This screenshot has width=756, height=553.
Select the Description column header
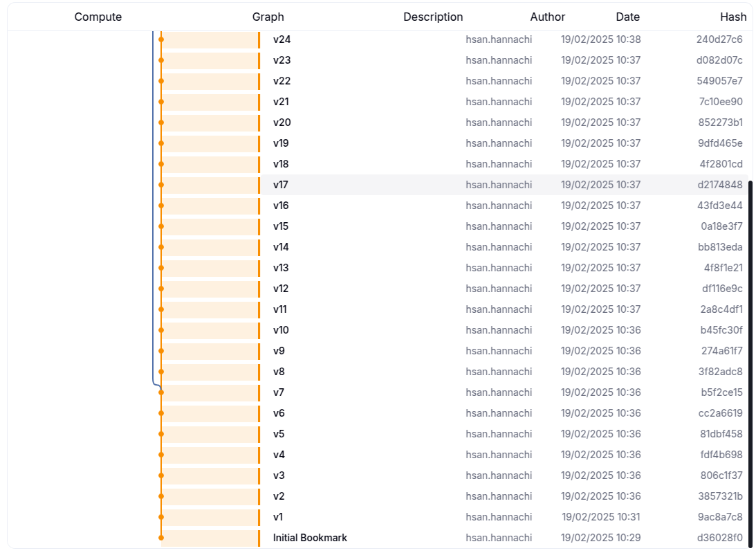pos(433,17)
